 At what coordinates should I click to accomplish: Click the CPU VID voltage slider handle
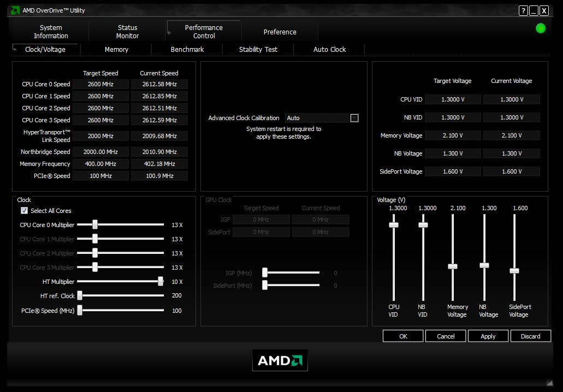pos(394,225)
